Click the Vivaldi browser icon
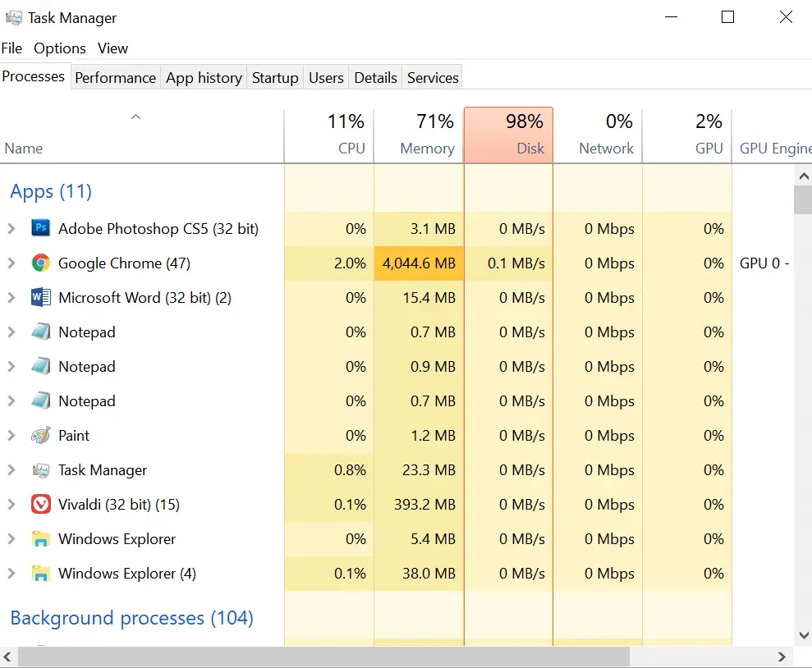Image resolution: width=812 pixels, height=668 pixels. click(41, 504)
